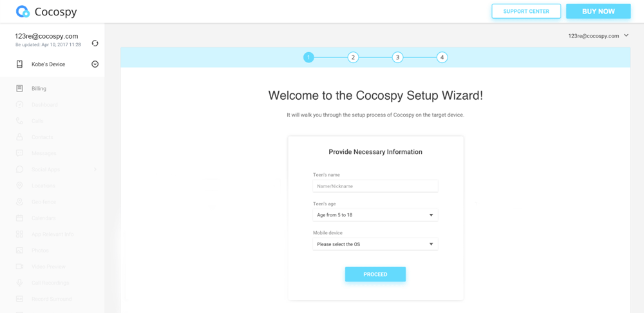The width and height of the screenshot is (644, 313).
Task: Open the Teen's age dropdown
Action: 375,215
